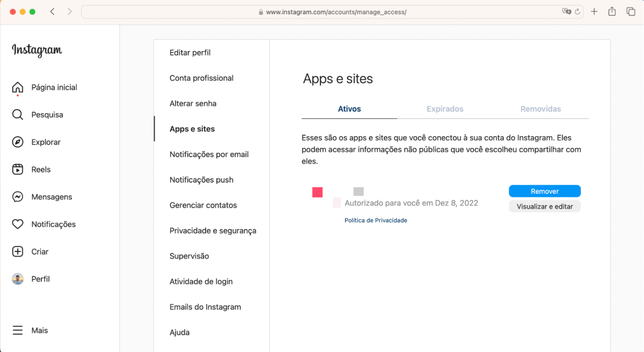Switch to the Expirados tab
This screenshot has height=352, width=644.
pyautogui.click(x=445, y=109)
